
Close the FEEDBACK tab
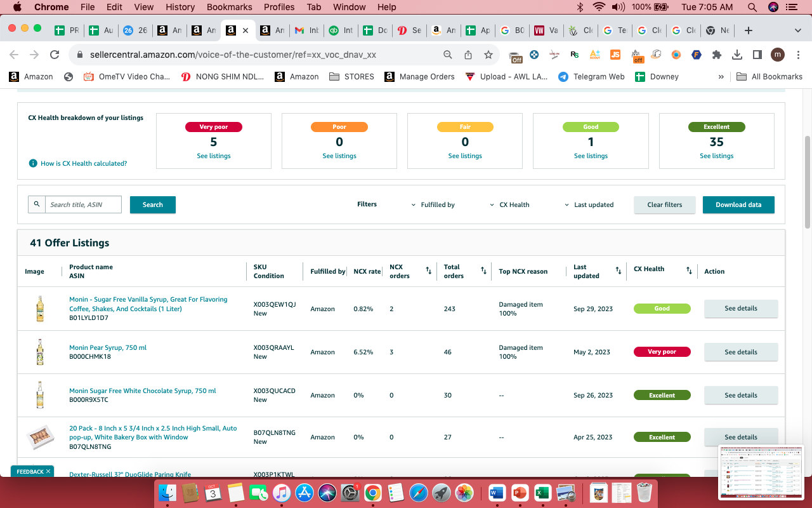click(48, 472)
